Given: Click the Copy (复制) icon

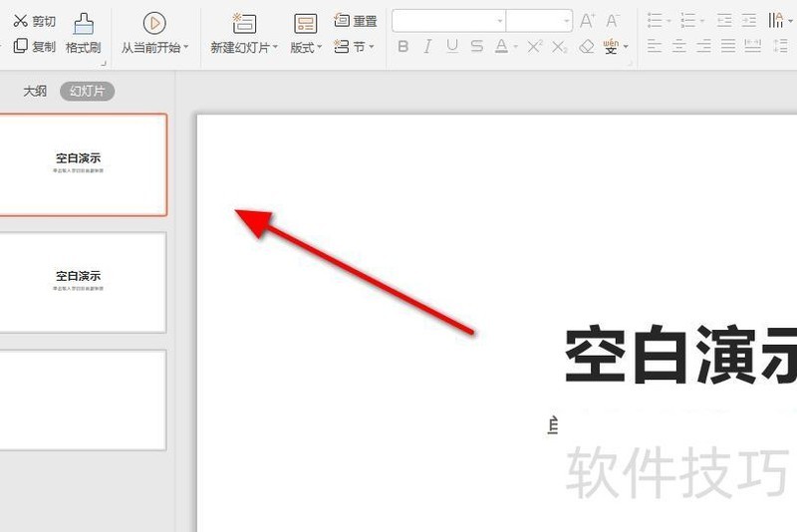Looking at the screenshot, I should coord(20,46).
